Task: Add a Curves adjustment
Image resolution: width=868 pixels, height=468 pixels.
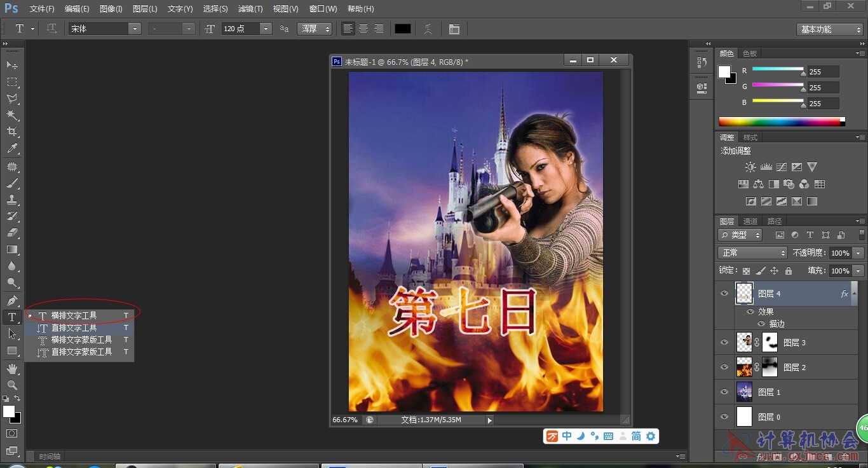Action: (781, 167)
